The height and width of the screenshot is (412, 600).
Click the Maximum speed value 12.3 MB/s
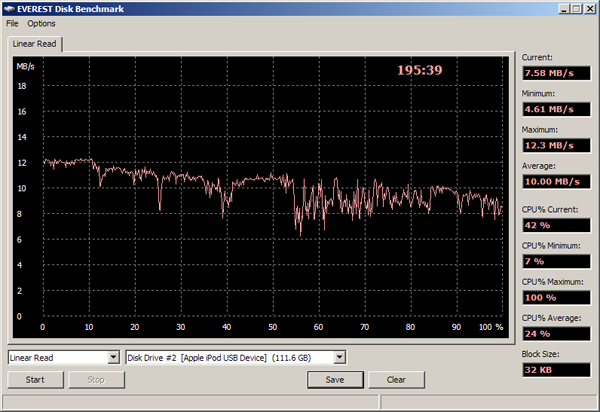556,145
